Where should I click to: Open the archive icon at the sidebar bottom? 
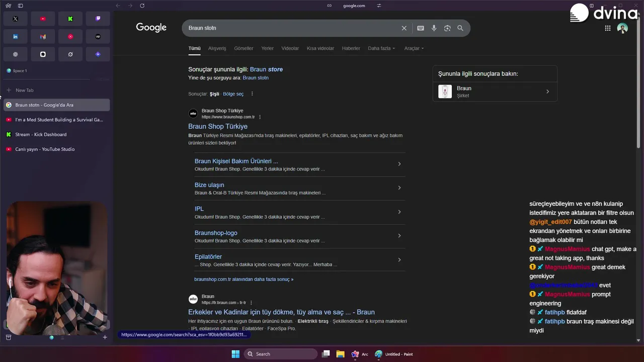[x=8, y=337]
